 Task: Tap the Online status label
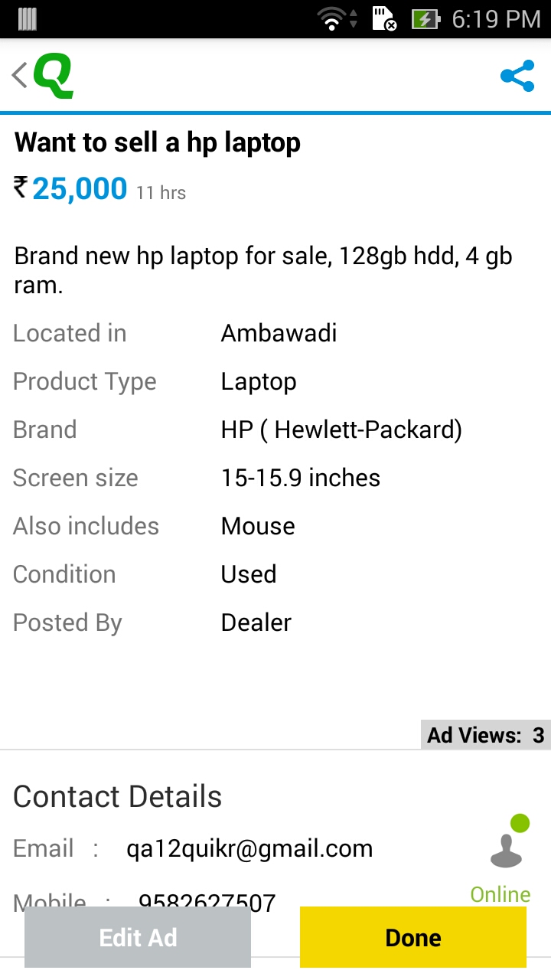coord(500,894)
